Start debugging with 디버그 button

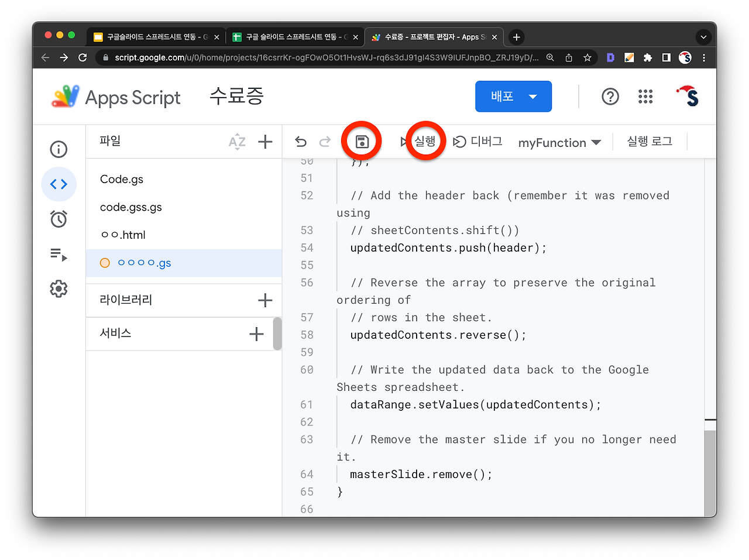[478, 142]
